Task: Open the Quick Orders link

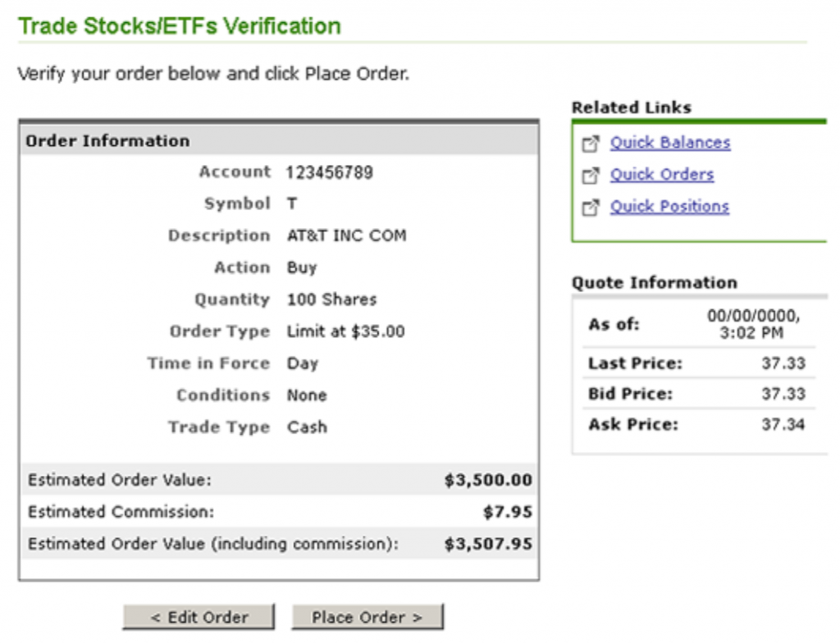Action: point(661,174)
